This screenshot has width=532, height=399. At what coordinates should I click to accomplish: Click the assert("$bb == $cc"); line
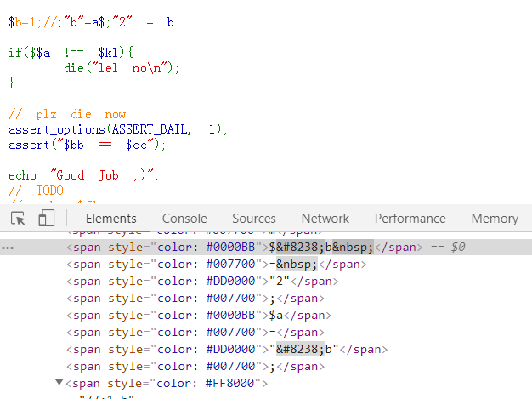(x=87, y=145)
